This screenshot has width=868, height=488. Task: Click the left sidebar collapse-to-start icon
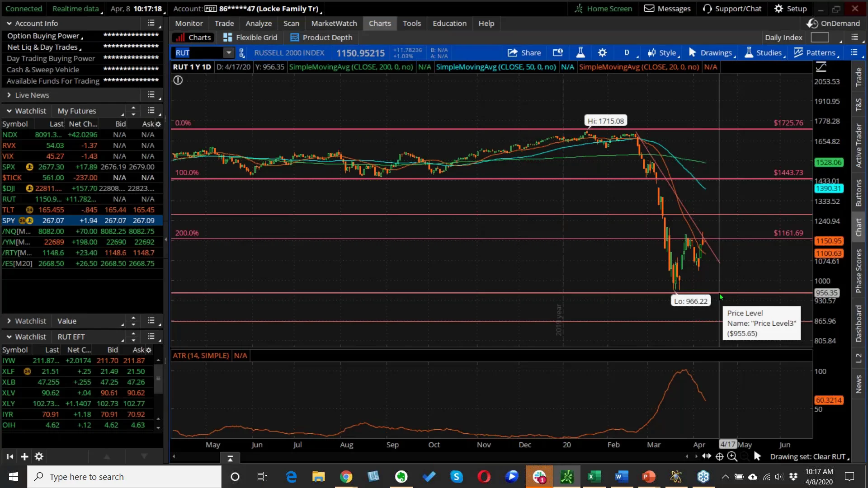pyautogui.click(x=10, y=457)
